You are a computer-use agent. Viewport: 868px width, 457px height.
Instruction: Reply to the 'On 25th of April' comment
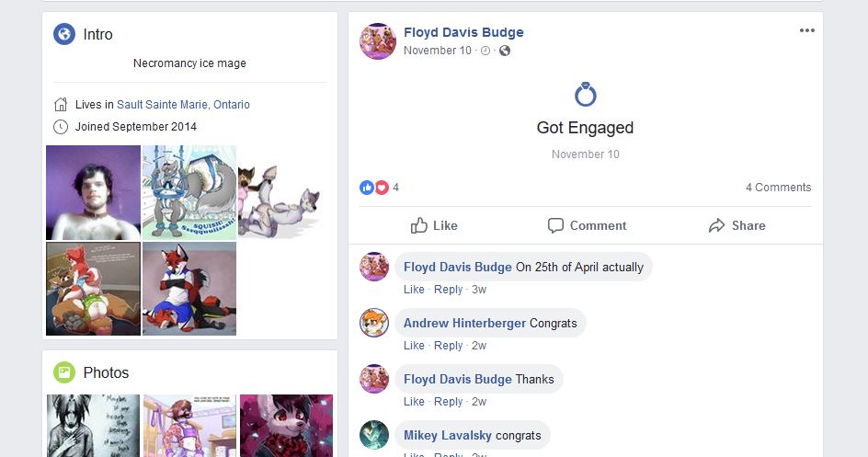[x=448, y=290]
